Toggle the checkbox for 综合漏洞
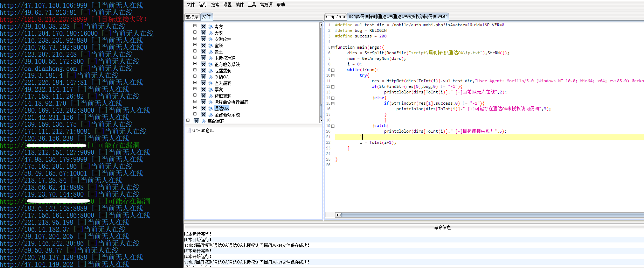The height and width of the screenshot is (268, 644). pos(196,121)
